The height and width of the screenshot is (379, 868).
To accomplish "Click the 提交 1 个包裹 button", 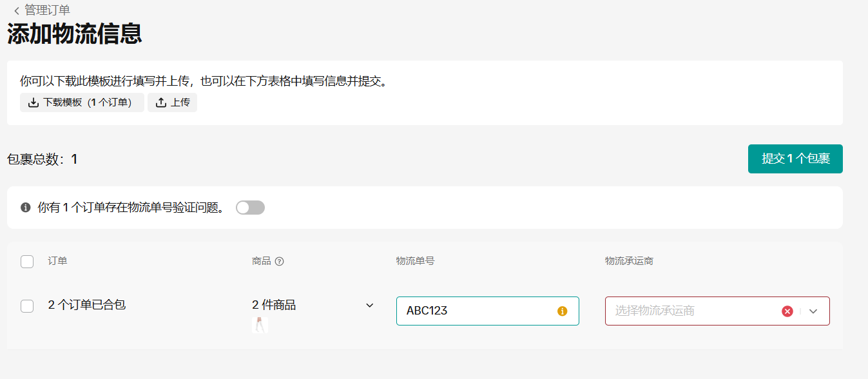I will coord(795,159).
